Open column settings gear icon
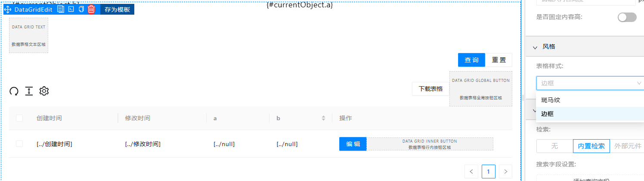The height and width of the screenshot is (181, 644). tap(44, 91)
